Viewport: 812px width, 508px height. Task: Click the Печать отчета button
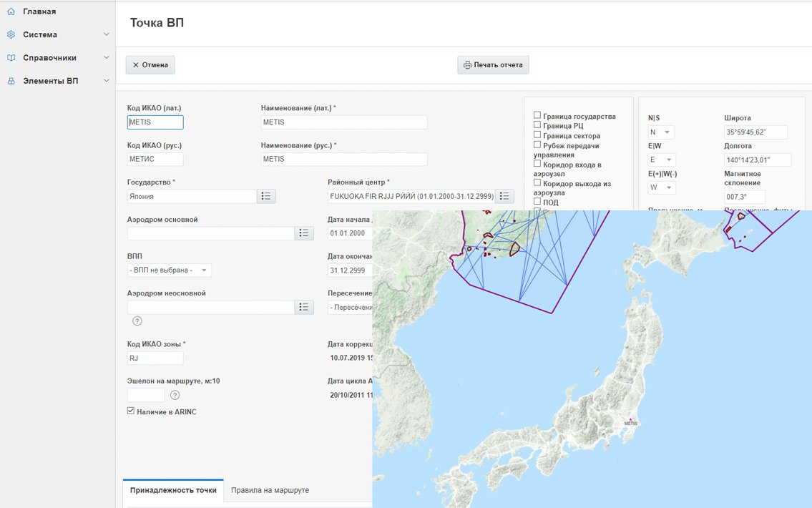493,65
